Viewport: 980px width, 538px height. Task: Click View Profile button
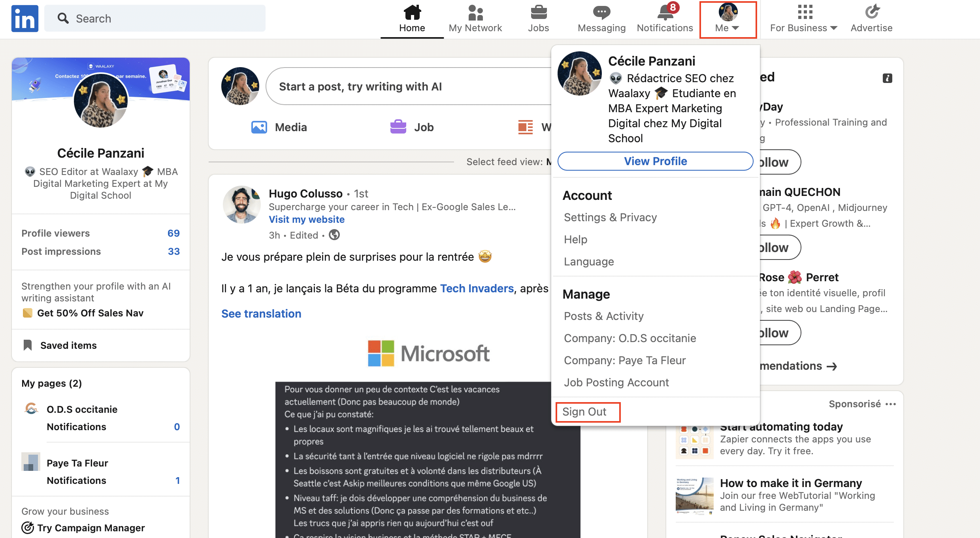pos(655,161)
